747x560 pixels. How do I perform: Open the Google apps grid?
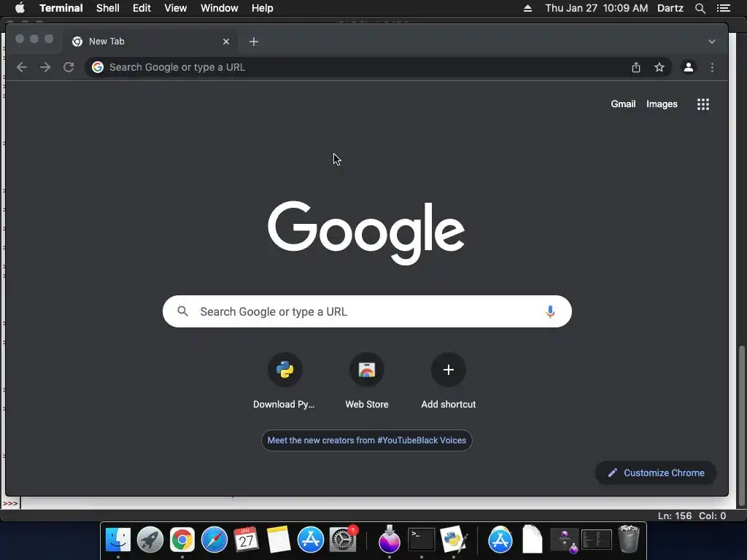(703, 104)
